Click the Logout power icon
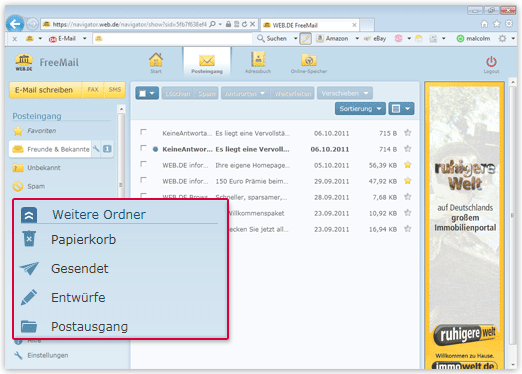The width and height of the screenshot is (522, 374). coord(491,62)
